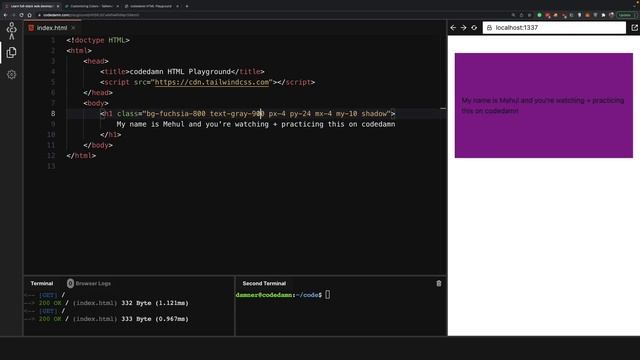Image resolution: width=640 pixels, height=360 pixels.
Task: Click browser back button in Chrome toolbar
Action: coord(5,15)
